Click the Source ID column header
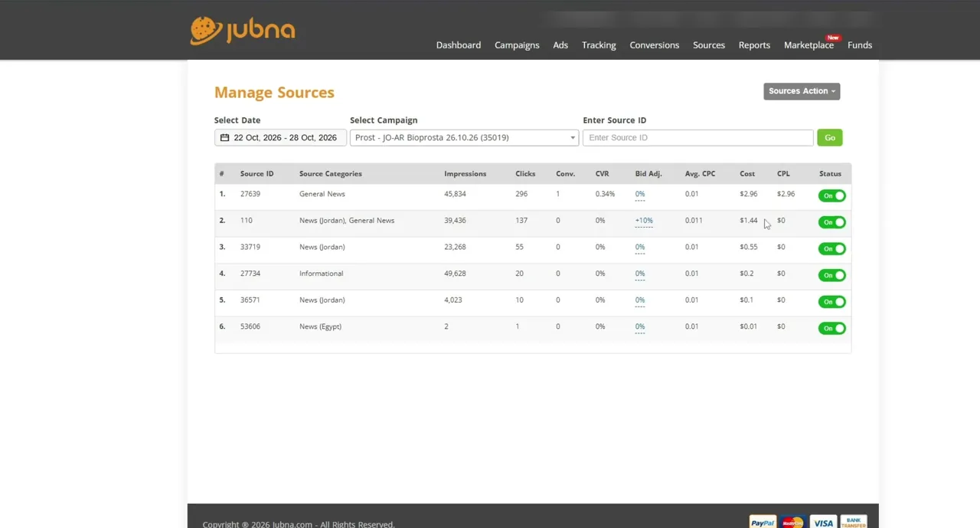This screenshot has height=528, width=980. (x=256, y=174)
